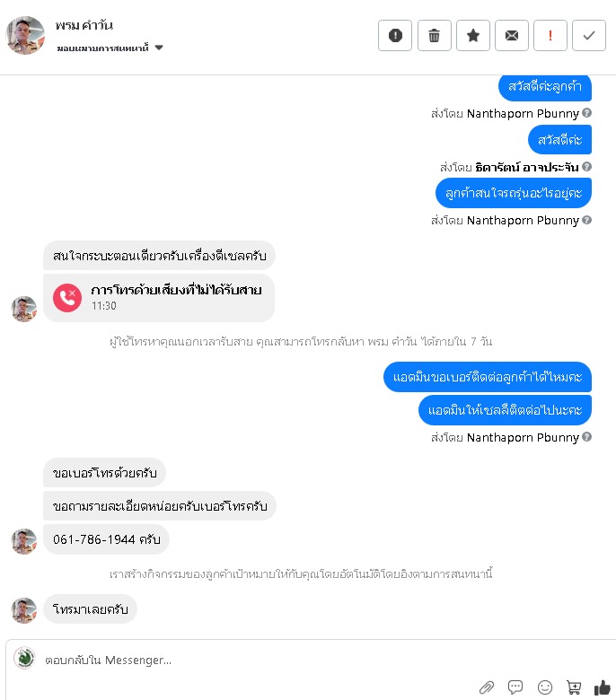Mark conversation done with checkmark icon
The height and width of the screenshot is (700, 616).
tap(589, 35)
